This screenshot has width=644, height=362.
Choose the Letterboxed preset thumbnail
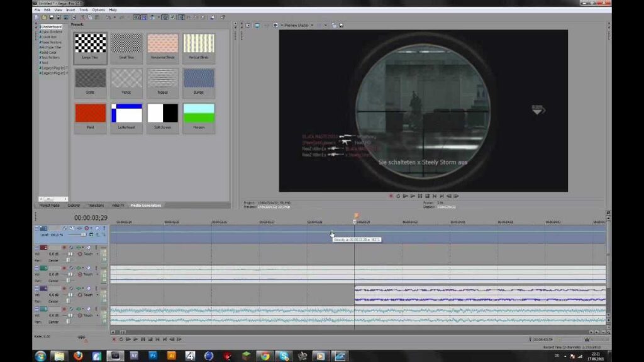point(126,117)
